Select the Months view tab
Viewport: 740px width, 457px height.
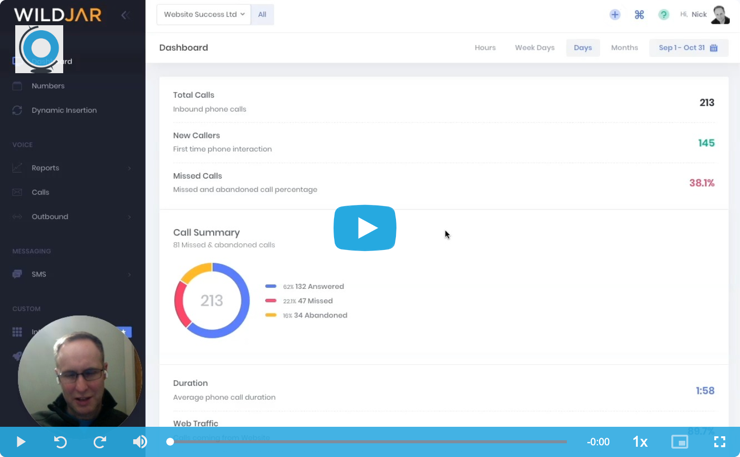[x=624, y=48]
